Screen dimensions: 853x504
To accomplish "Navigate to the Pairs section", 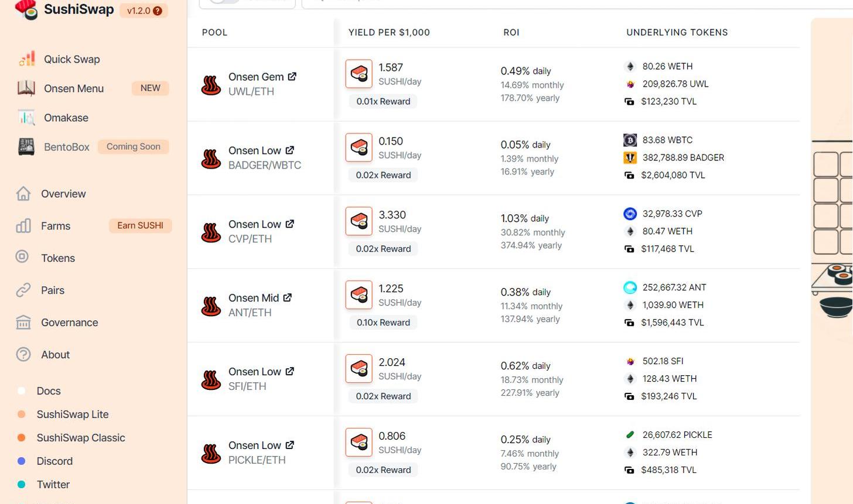I will click(x=53, y=290).
